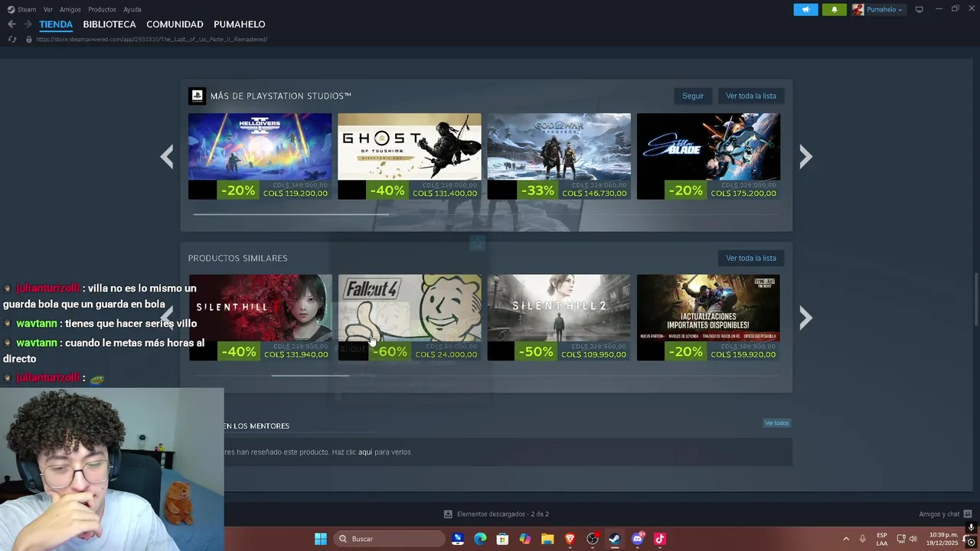
Task: Click the aquí link in mentors text
Action: tap(365, 452)
